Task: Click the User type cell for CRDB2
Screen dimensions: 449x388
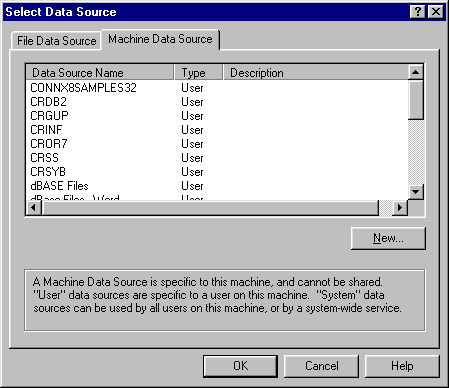Action: [192, 102]
